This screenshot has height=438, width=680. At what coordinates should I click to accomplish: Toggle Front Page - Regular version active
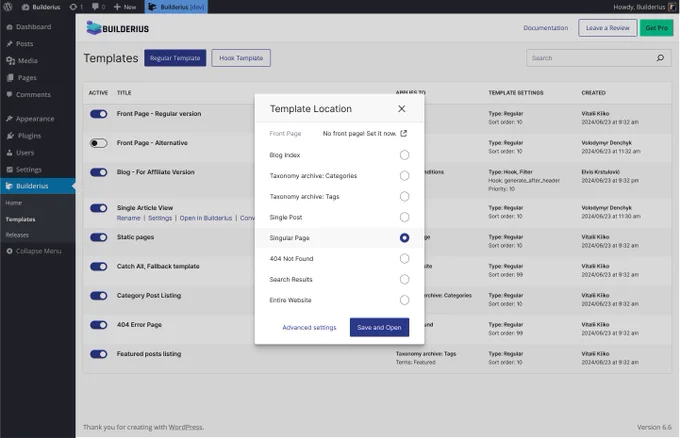click(x=98, y=114)
